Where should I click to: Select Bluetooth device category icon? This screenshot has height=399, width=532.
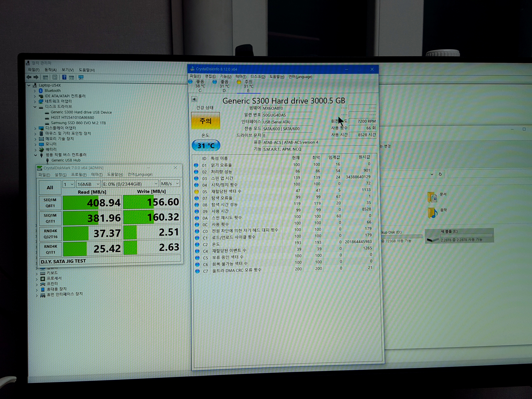(41, 91)
